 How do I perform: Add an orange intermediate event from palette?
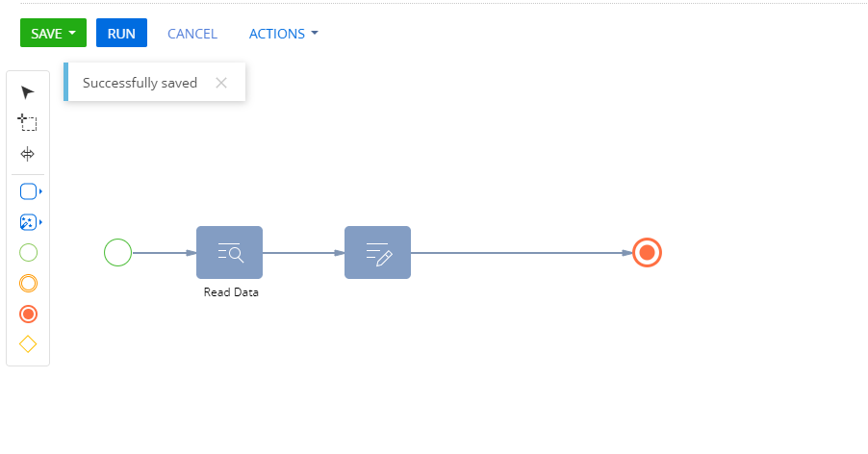pyautogui.click(x=28, y=283)
